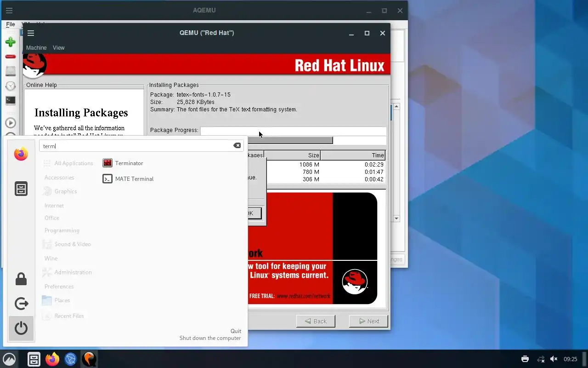This screenshot has height=368, width=588.
Task: Click the printer tray icon
Action: point(525,359)
